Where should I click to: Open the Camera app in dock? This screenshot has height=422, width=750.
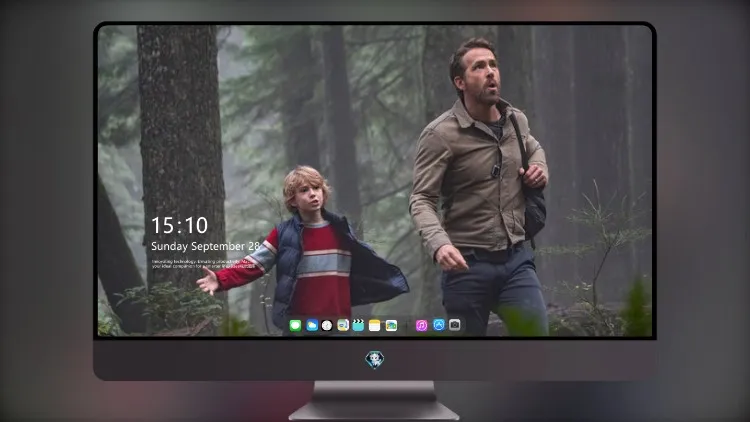coord(455,325)
